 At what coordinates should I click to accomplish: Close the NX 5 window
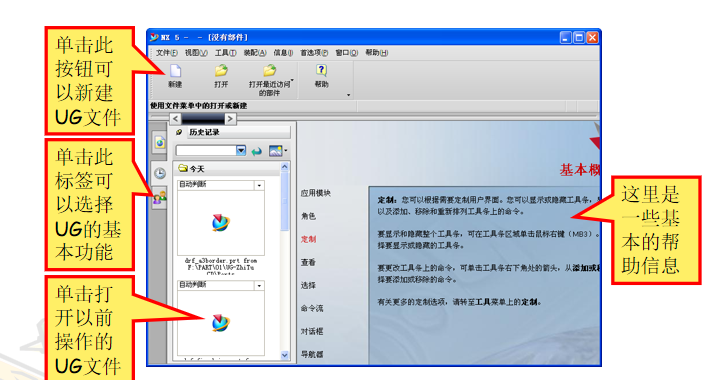tap(592, 38)
